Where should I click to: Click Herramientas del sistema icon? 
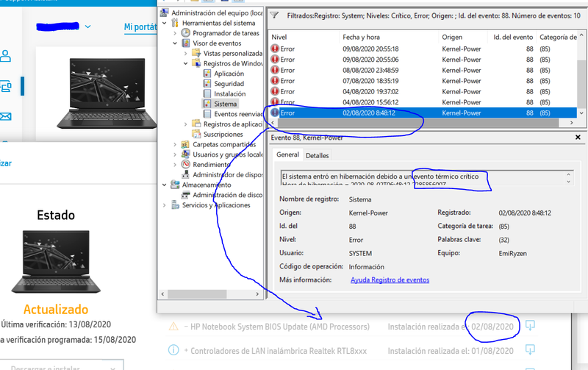(x=175, y=23)
